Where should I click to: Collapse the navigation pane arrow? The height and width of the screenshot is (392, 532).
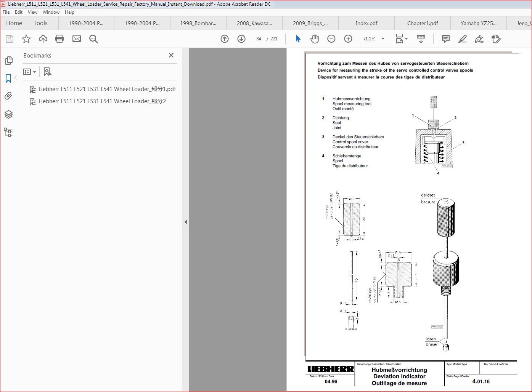186,222
